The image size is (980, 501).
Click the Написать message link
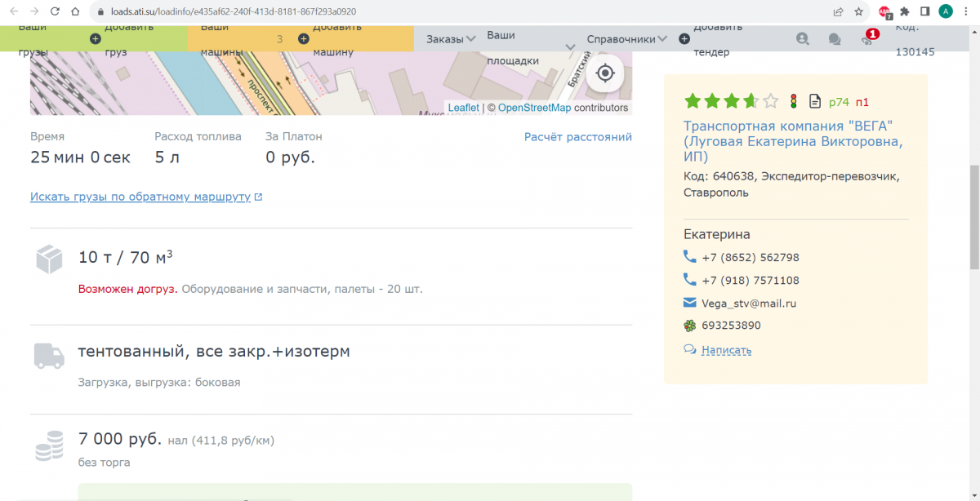[726, 350]
